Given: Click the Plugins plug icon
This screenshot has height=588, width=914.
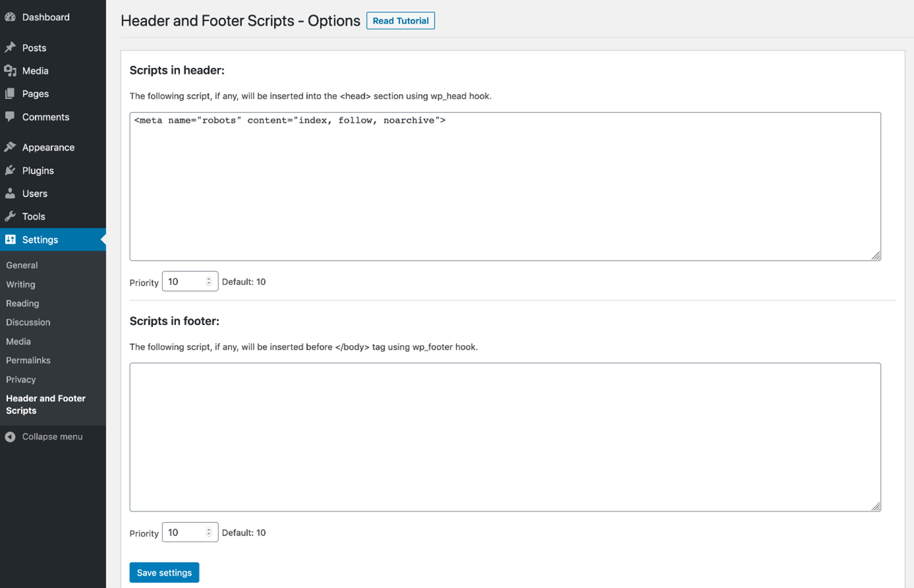Looking at the screenshot, I should pos(11,170).
